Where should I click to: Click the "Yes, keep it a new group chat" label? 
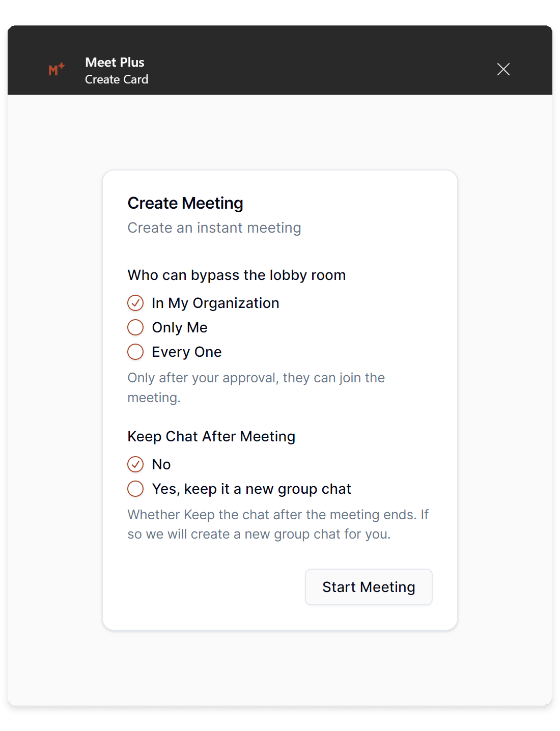point(251,489)
